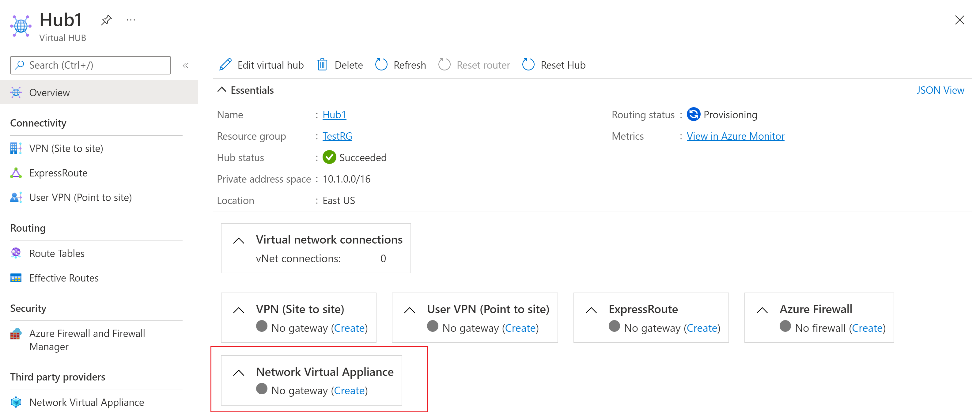This screenshot has width=980, height=420.
Task: Collapse the Network Virtual Appliance card
Action: click(x=239, y=373)
